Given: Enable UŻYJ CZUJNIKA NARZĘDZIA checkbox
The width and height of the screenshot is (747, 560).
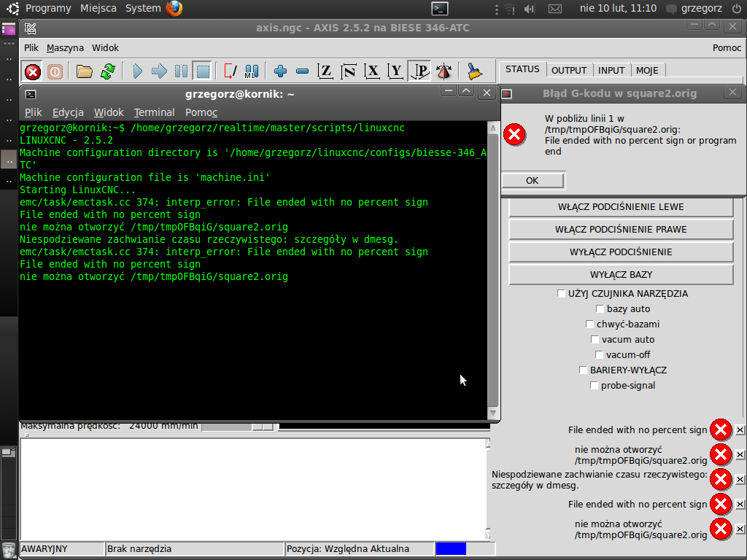Looking at the screenshot, I should (x=561, y=293).
